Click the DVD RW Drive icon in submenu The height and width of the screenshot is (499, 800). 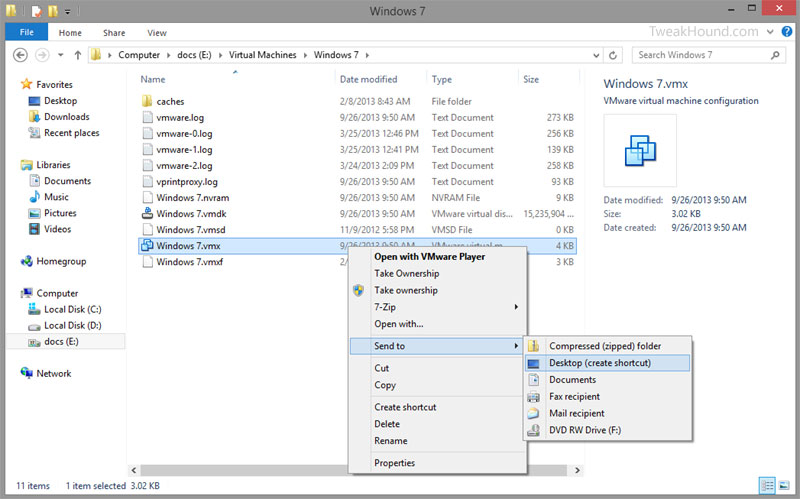533,430
